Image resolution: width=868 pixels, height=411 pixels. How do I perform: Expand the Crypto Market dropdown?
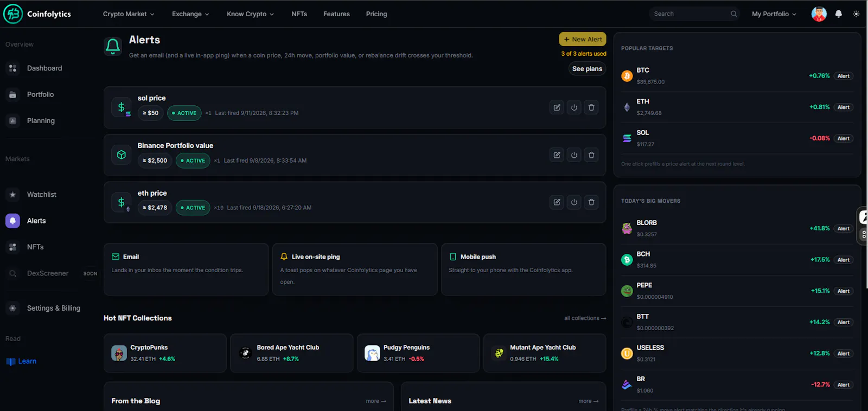click(129, 14)
